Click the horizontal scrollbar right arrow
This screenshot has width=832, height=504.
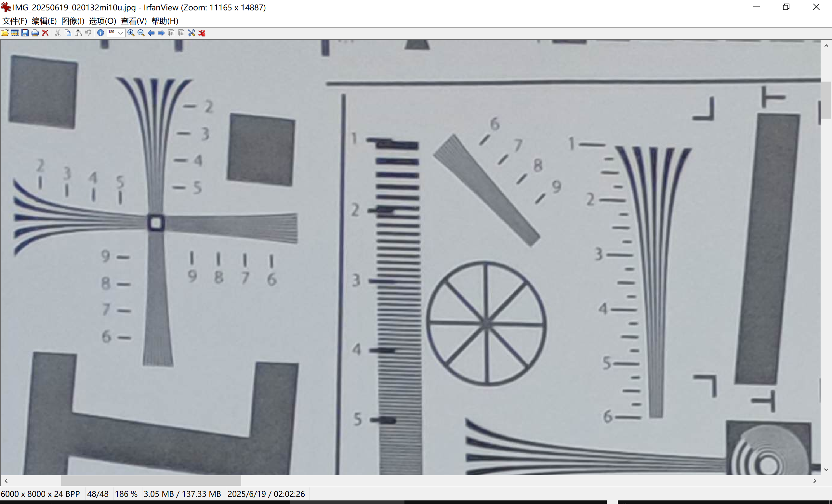pos(815,481)
